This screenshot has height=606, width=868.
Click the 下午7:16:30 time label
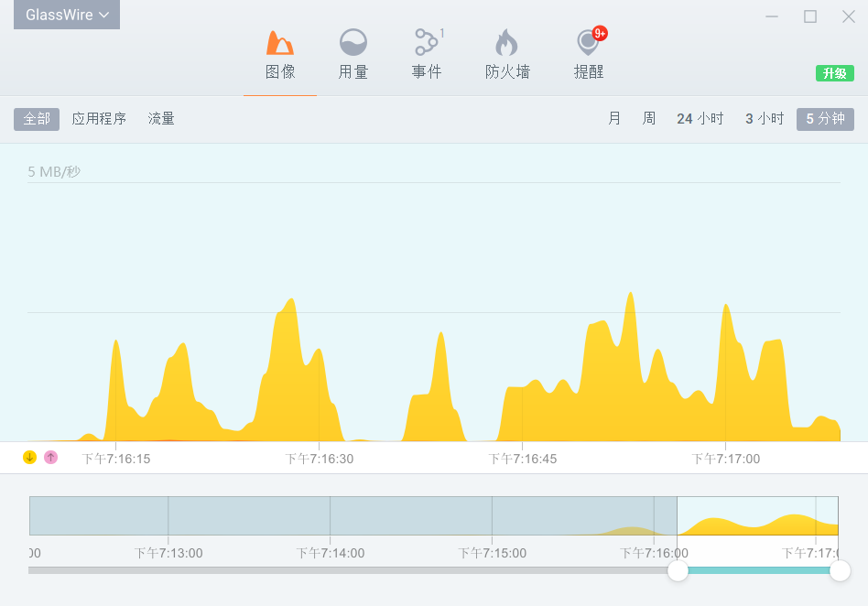point(320,459)
